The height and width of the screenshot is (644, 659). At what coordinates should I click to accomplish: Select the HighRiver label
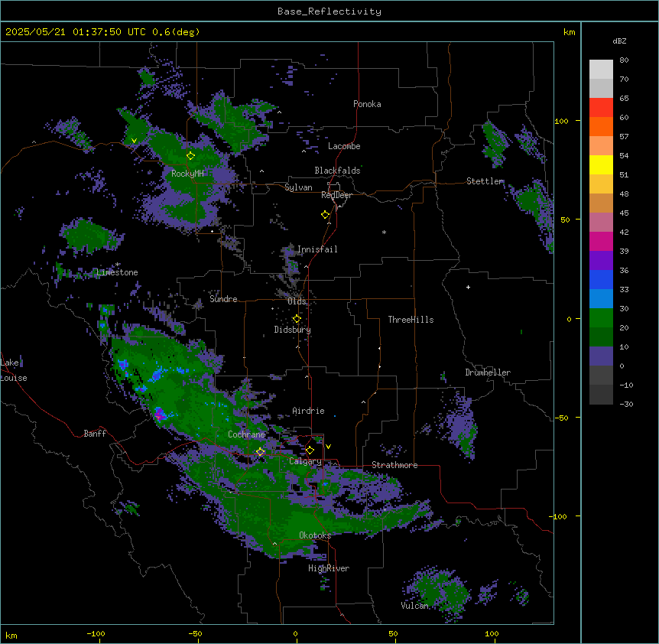[329, 568]
